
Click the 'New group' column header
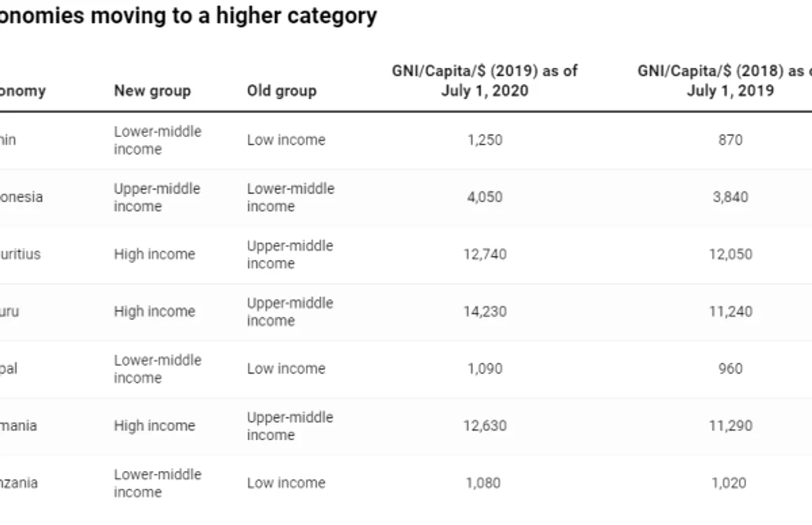pyautogui.click(x=153, y=90)
